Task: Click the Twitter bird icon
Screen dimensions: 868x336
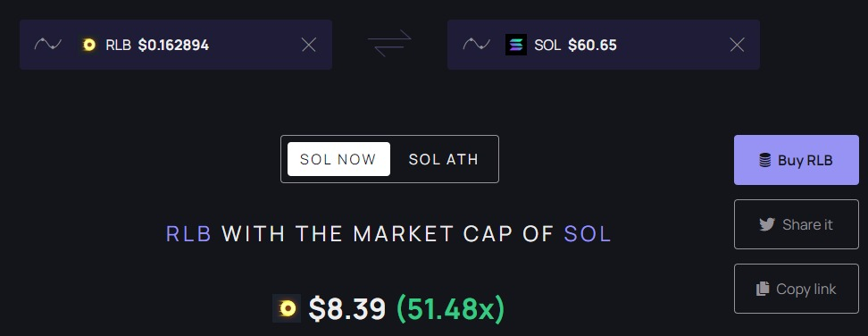Action: click(767, 224)
